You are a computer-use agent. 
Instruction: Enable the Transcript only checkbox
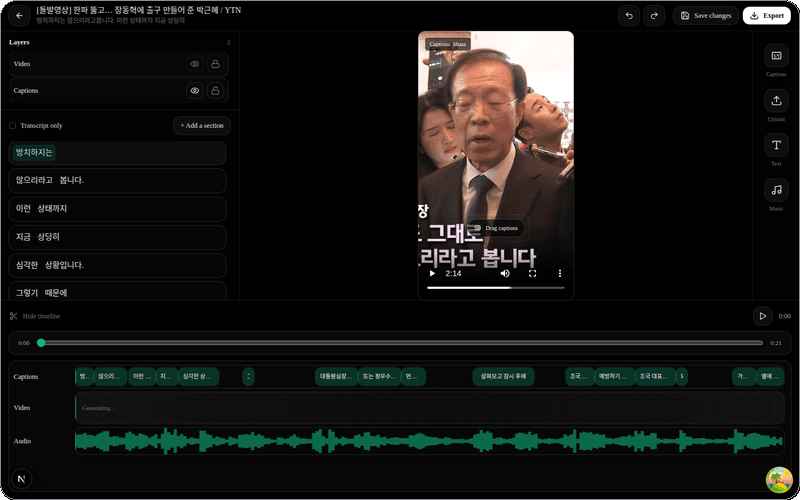[x=13, y=126]
